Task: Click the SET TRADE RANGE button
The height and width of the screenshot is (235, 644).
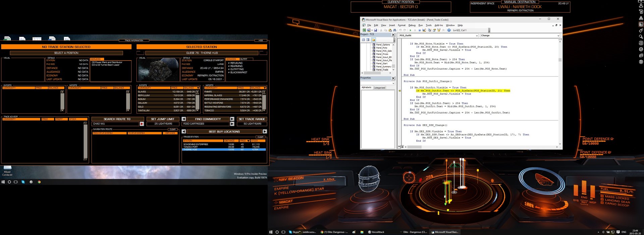Action: click(252, 119)
